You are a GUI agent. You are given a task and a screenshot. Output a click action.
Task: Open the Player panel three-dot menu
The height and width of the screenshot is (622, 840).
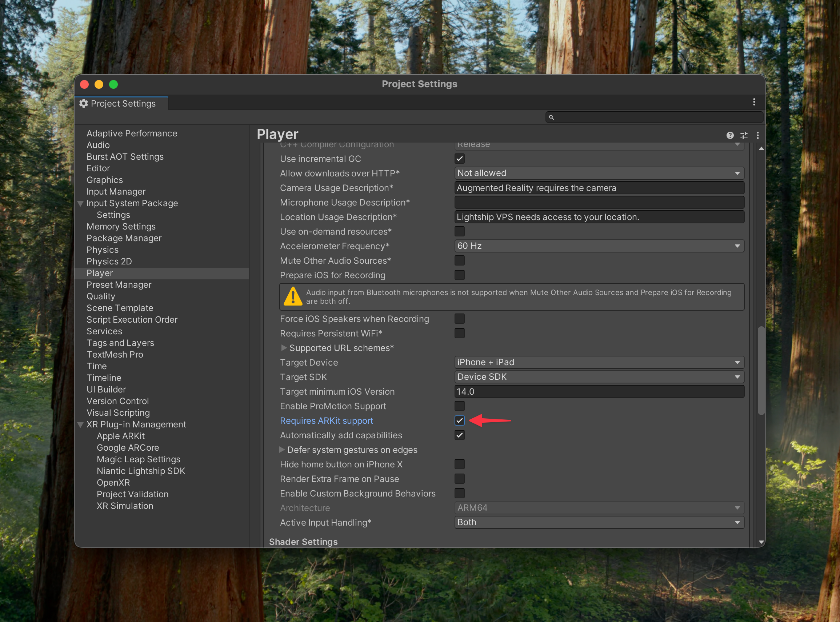757,135
